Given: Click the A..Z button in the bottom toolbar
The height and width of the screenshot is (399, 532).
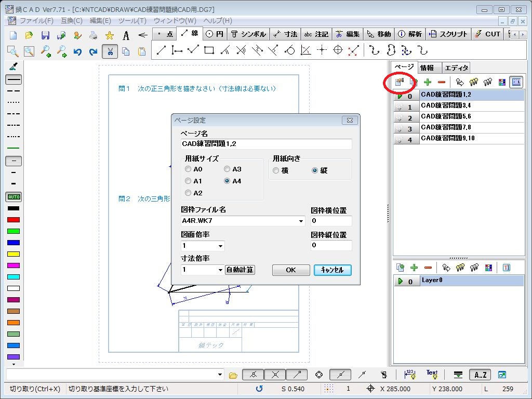Looking at the screenshot, I should pyautogui.click(x=480, y=375).
